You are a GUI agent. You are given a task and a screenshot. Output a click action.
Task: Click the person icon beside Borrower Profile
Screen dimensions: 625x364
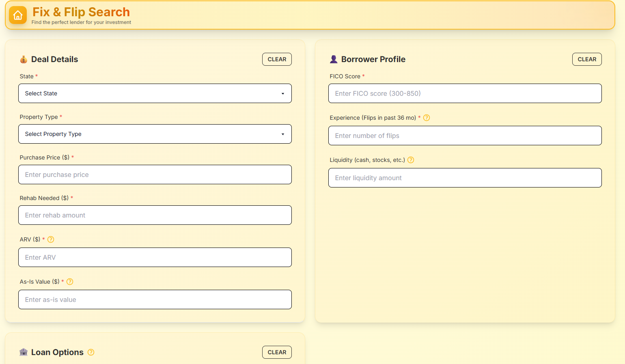pyautogui.click(x=334, y=59)
